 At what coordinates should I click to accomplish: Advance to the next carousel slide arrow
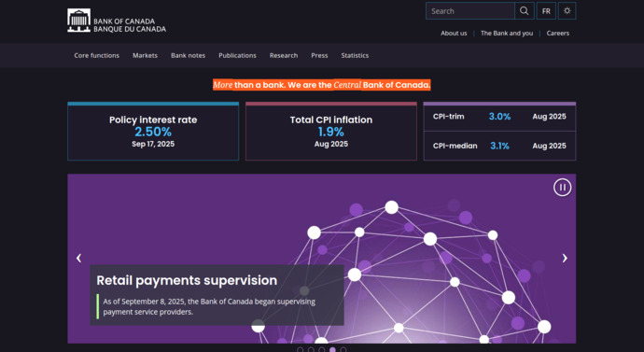[x=565, y=258]
